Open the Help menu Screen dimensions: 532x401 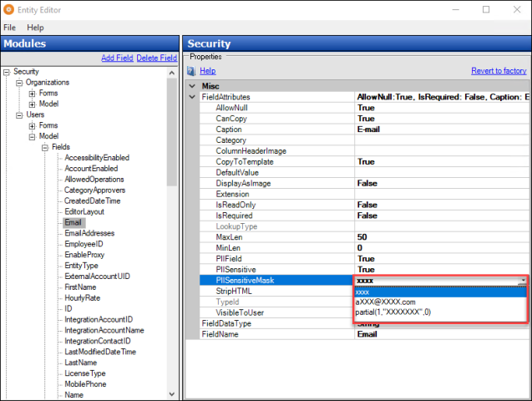(35, 28)
